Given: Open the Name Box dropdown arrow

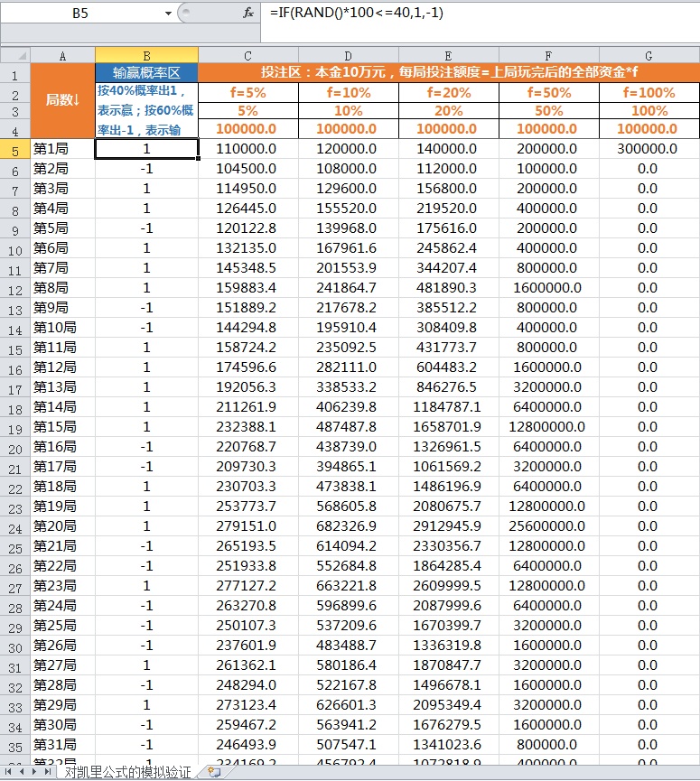Looking at the screenshot, I should 168,14.
